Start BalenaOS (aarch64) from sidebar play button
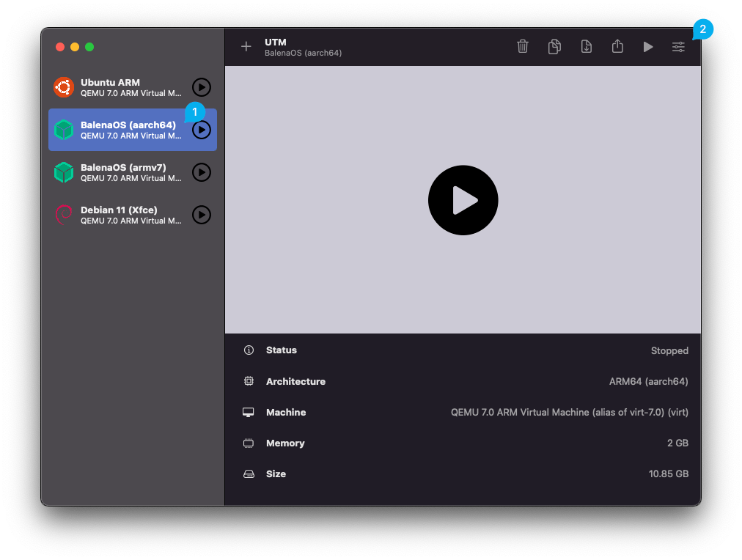 coord(201,130)
